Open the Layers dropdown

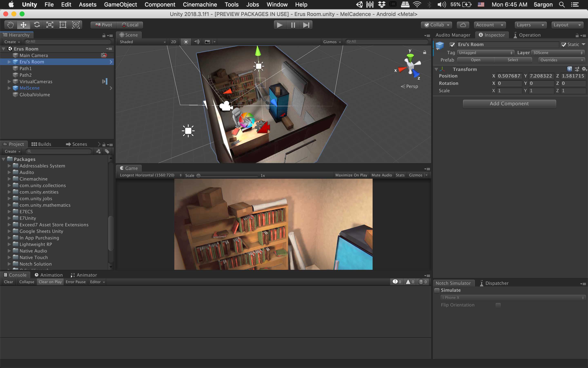pyautogui.click(x=530, y=25)
